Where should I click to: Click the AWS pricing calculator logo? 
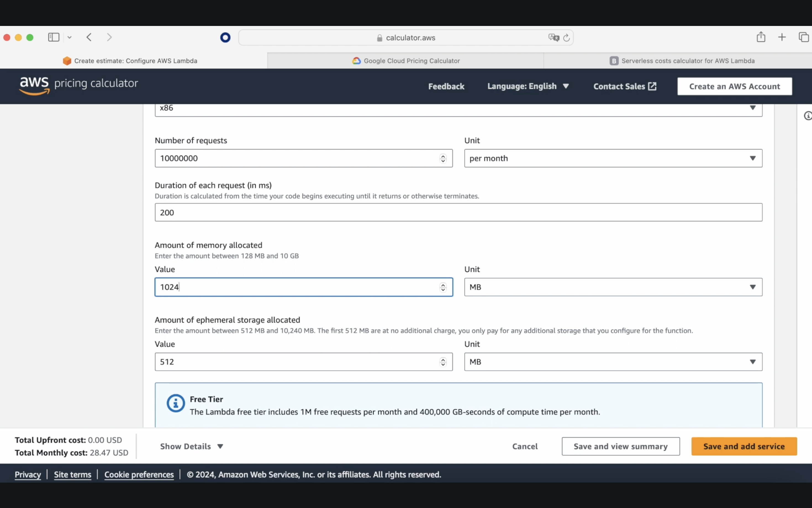pos(78,86)
